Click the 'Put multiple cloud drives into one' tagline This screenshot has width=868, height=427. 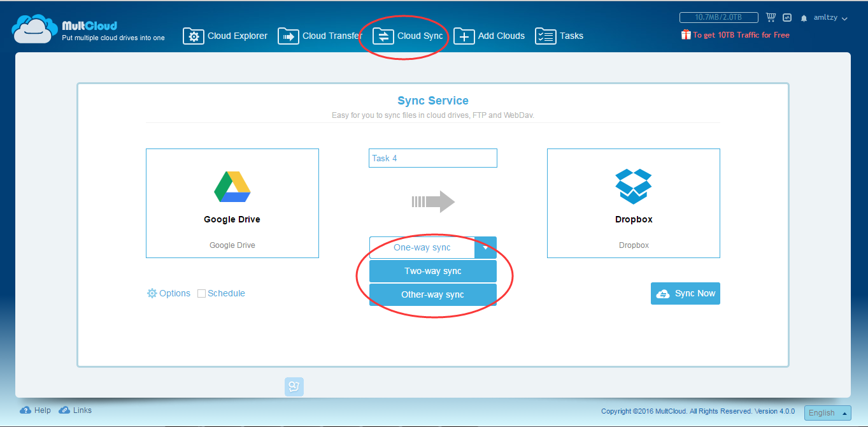click(x=113, y=38)
